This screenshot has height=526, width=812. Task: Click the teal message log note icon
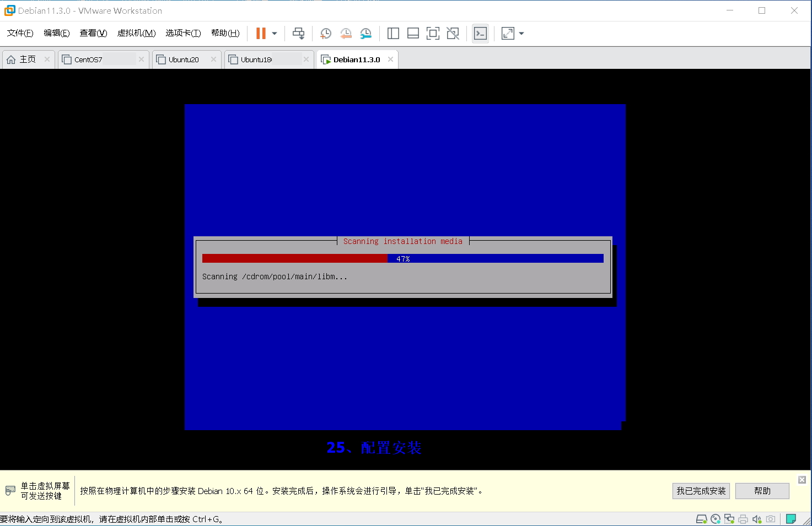[791, 519]
